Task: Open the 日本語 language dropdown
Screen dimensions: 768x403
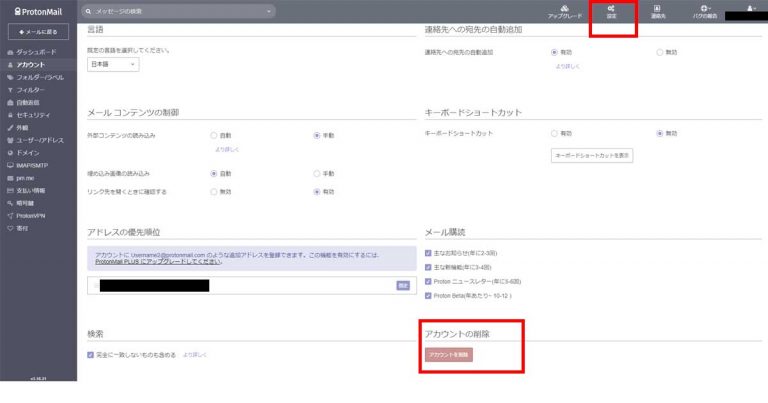Action: point(113,64)
